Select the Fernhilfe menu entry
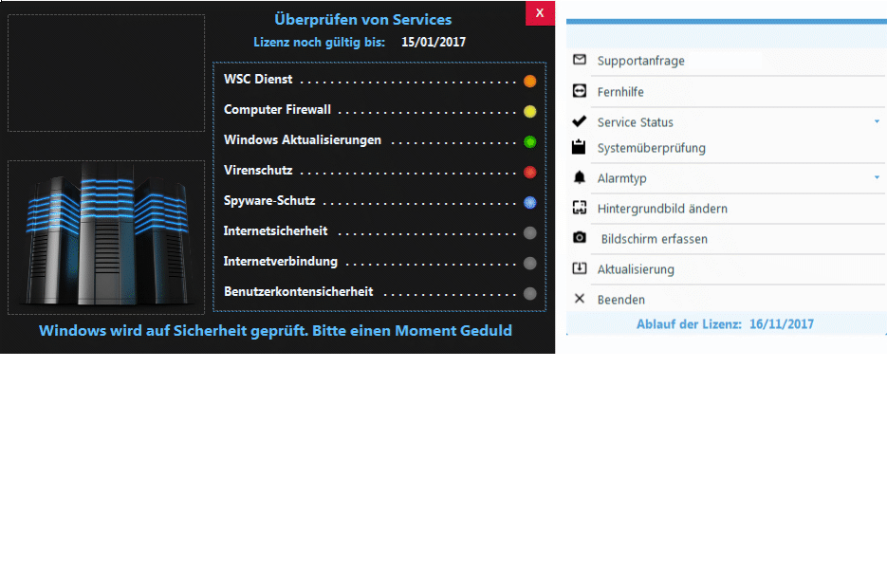Screen dimensions: 887x588 [x=620, y=92]
